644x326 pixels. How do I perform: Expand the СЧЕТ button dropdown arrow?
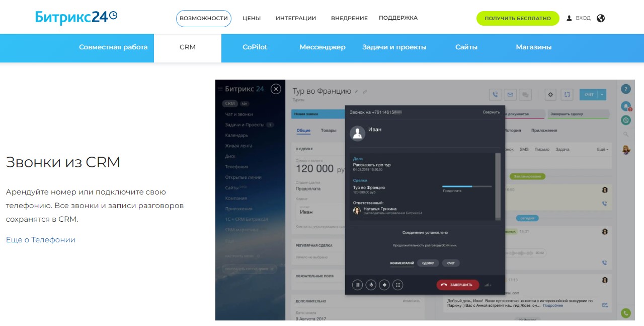coord(602,94)
